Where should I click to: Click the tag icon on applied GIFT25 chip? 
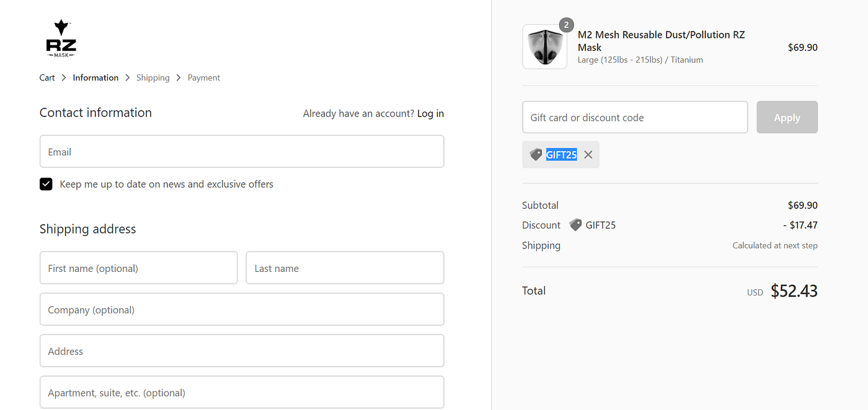(536, 155)
